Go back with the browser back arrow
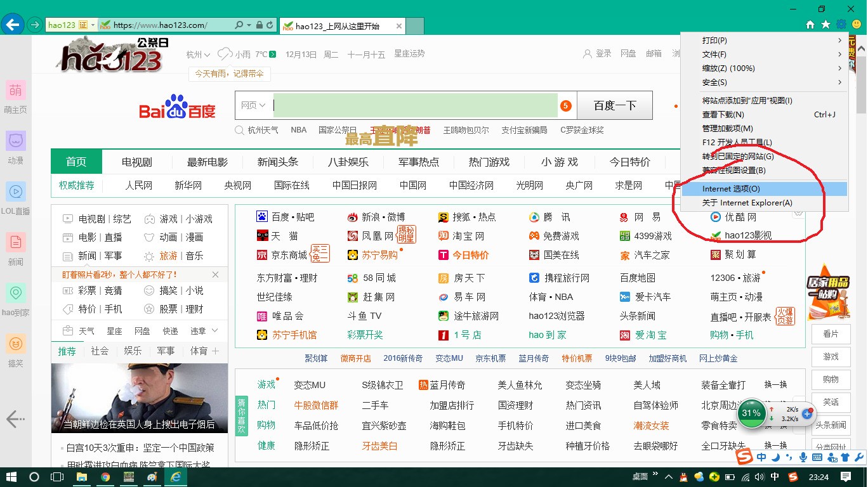This screenshot has width=868, height=487. 13,25
